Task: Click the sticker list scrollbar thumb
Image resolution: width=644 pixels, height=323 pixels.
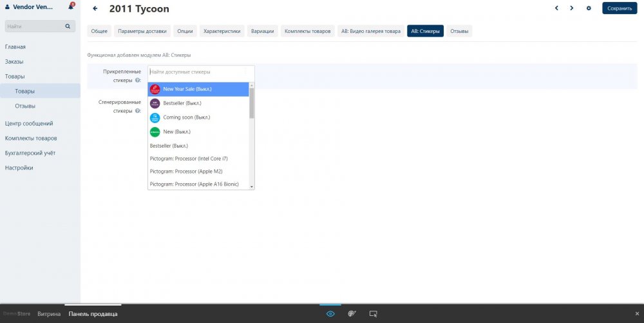Action: pos(252,103)
